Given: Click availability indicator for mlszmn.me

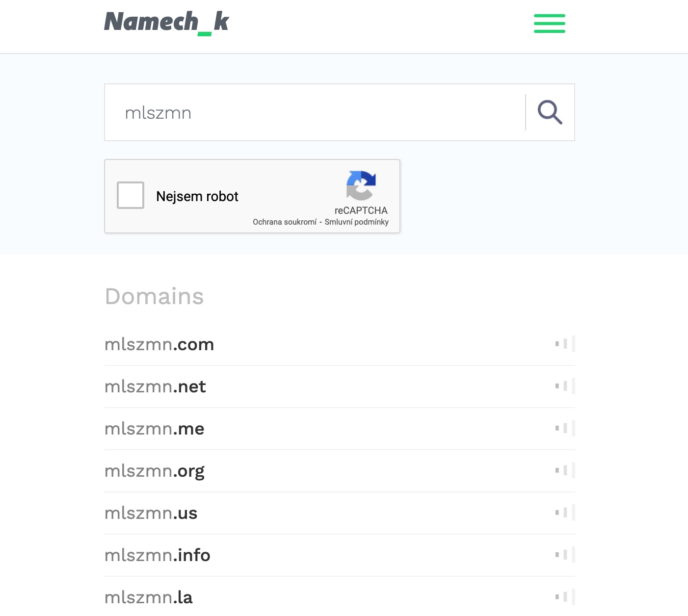Looking at the screenshot, I should 565,428.
